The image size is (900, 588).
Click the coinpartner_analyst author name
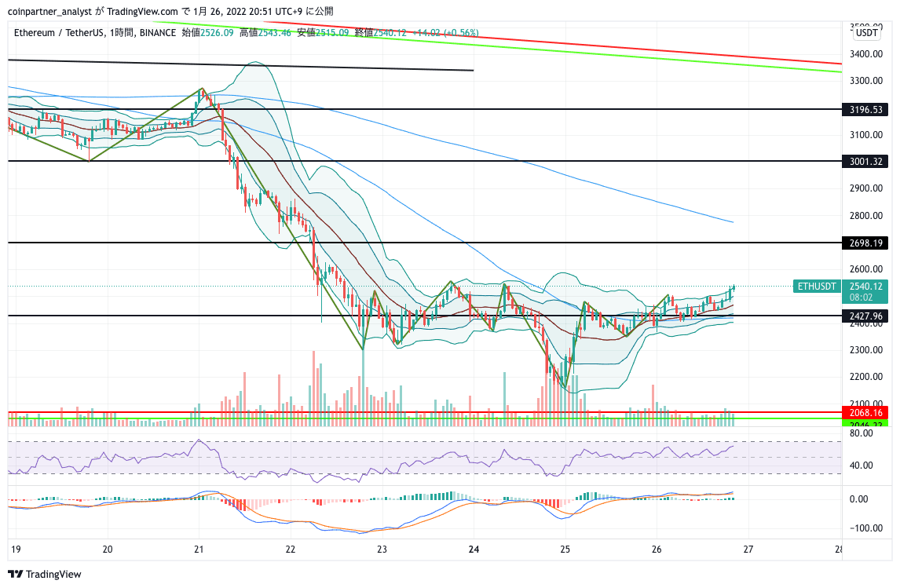click(x=49, y=11)
